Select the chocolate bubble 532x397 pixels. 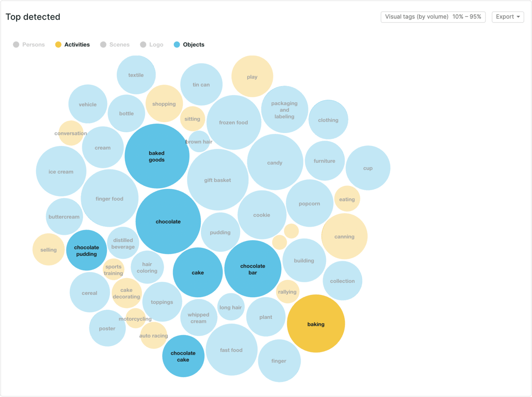click(x=168, y=222)
